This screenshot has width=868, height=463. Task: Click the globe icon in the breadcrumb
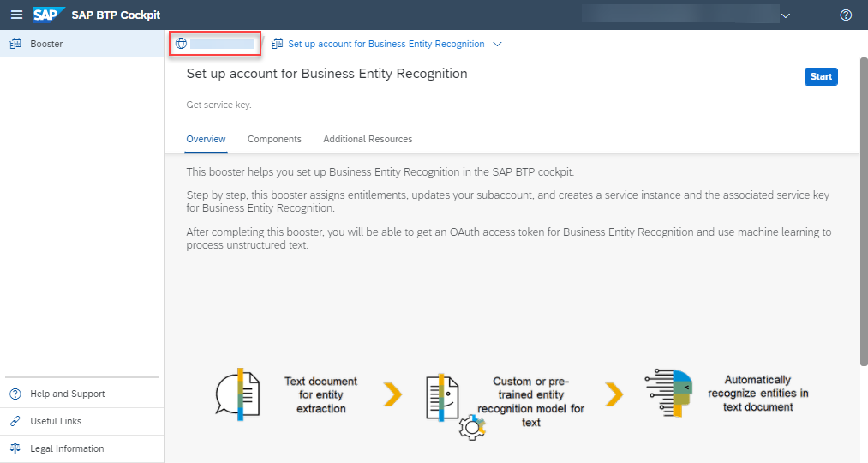pos(181,43)
